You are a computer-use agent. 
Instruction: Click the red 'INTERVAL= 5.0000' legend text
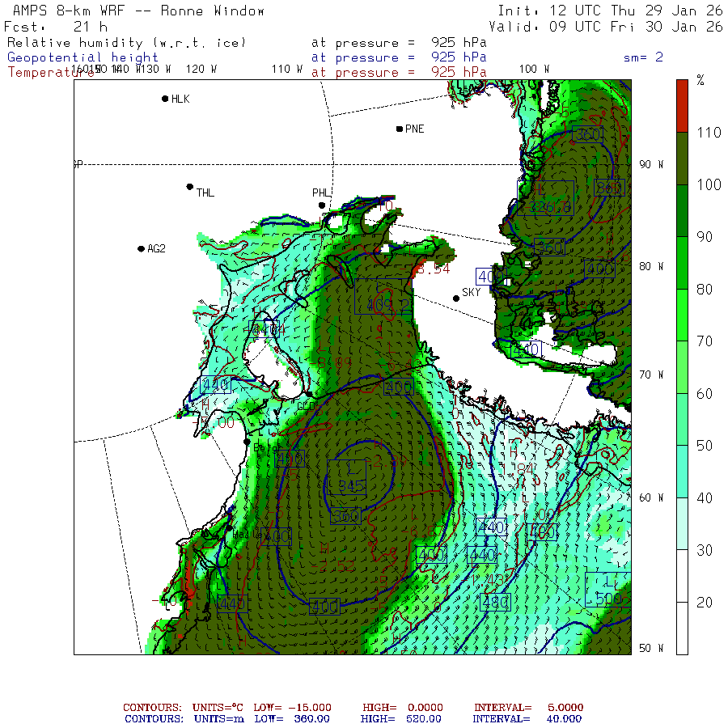[528, 708]
